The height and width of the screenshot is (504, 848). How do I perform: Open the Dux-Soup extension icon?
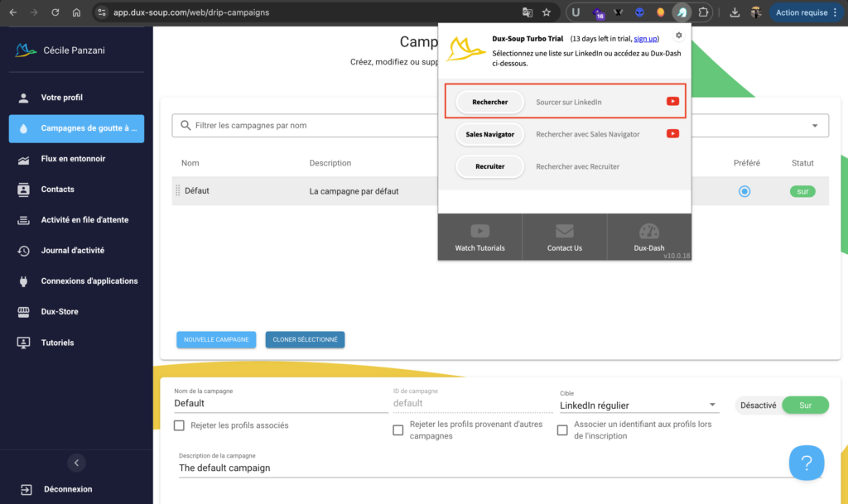[x=682, y=12]
